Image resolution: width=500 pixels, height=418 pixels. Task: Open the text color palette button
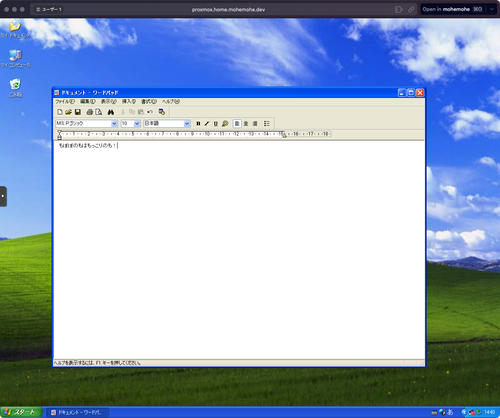pyautogui.click(x=225, y=124)
